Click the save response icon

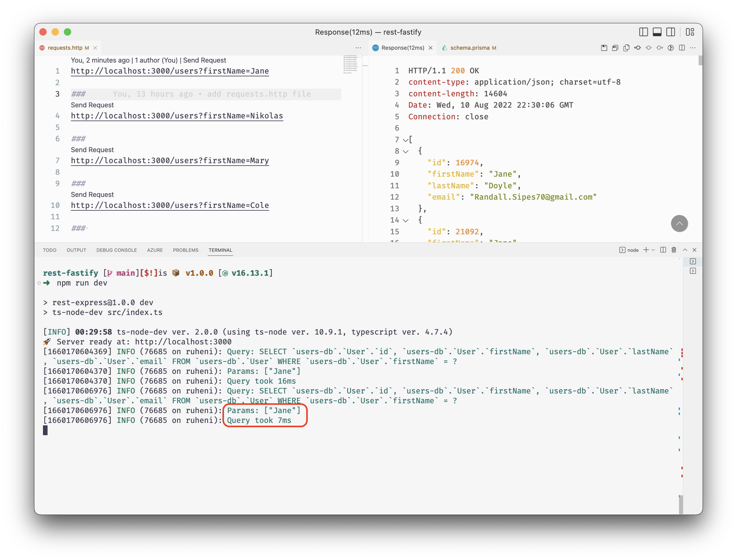pos(604,48)
